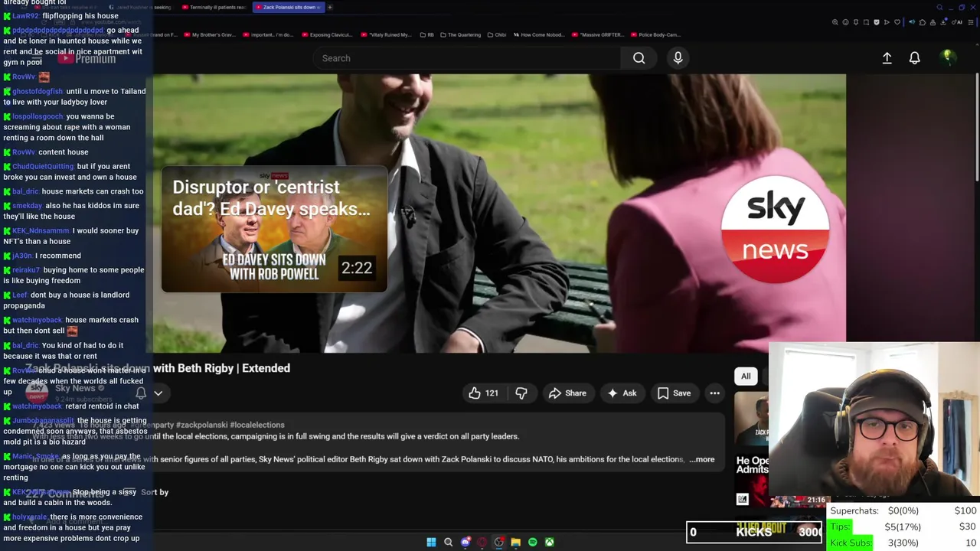This screenshot has height=551, width=980.
Task: Open the YouTube create/upload icon
Action: pyautogui.click(x=887, y=58)
